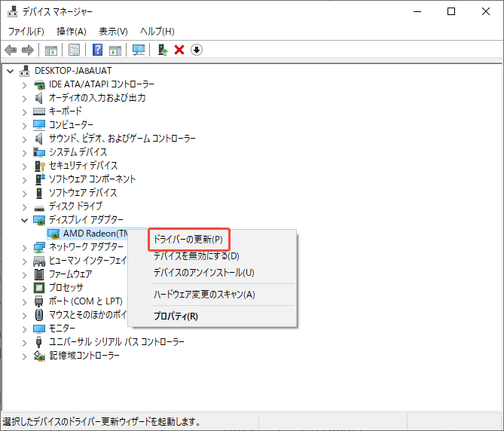Select サウンド、ビデオ、およびゲーム コントローラー row
504x431 pixels.
(122, 139)
